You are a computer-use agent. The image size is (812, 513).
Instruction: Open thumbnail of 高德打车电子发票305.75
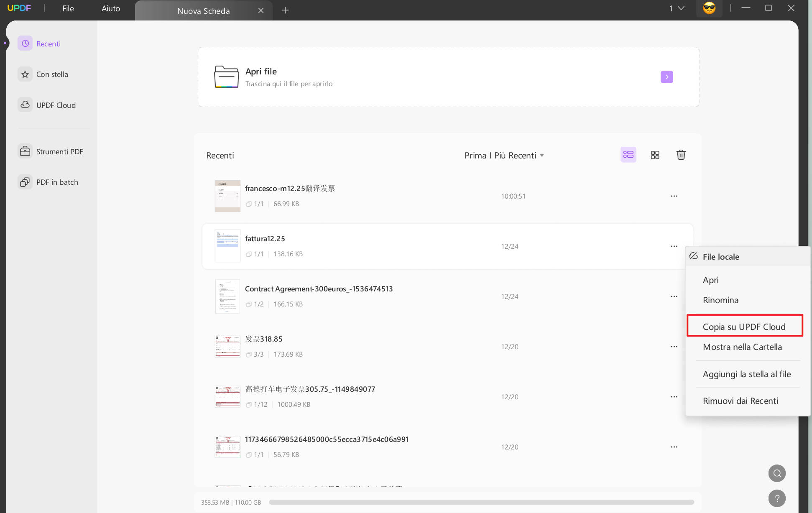(x=227, y=397)
